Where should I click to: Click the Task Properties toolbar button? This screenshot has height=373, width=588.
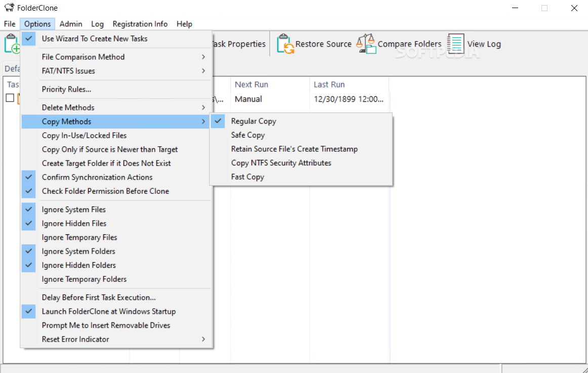pos(239,44)
